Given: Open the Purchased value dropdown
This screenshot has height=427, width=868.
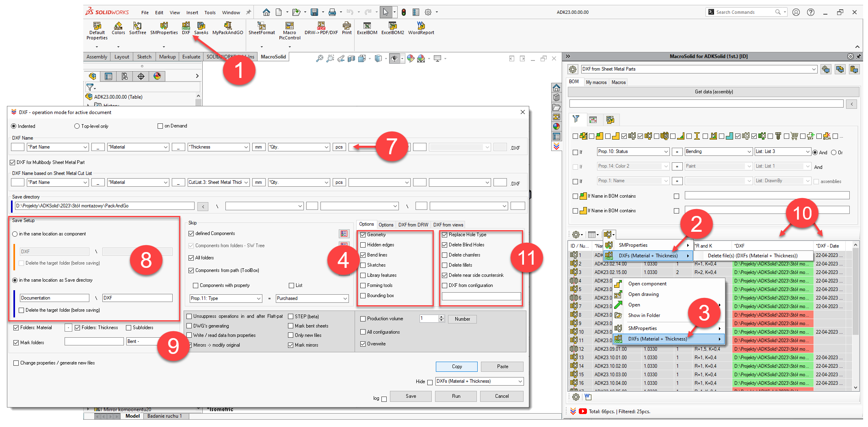Looking at the screenshot, I should pyautogui.click(x=312, y=298).
